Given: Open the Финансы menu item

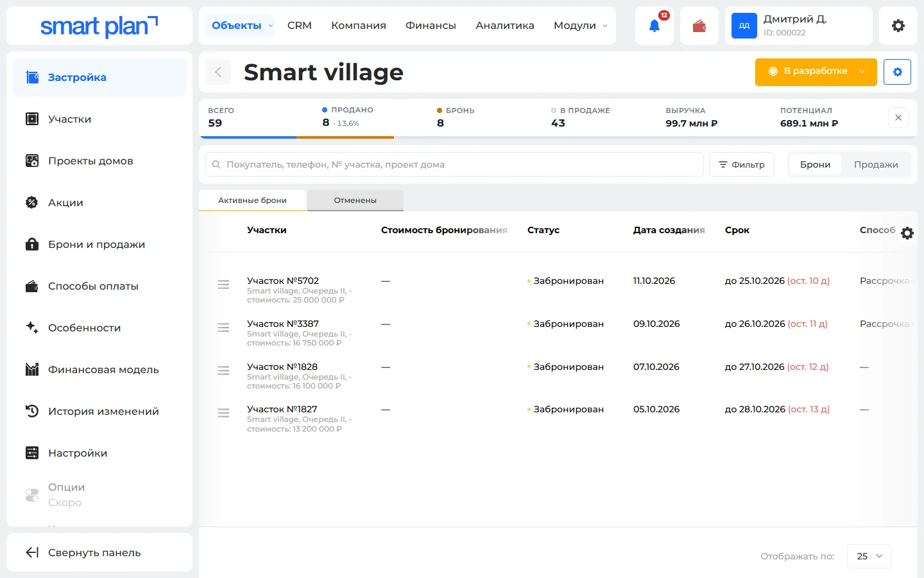Looking at the screenshot, I should [431, 26].
